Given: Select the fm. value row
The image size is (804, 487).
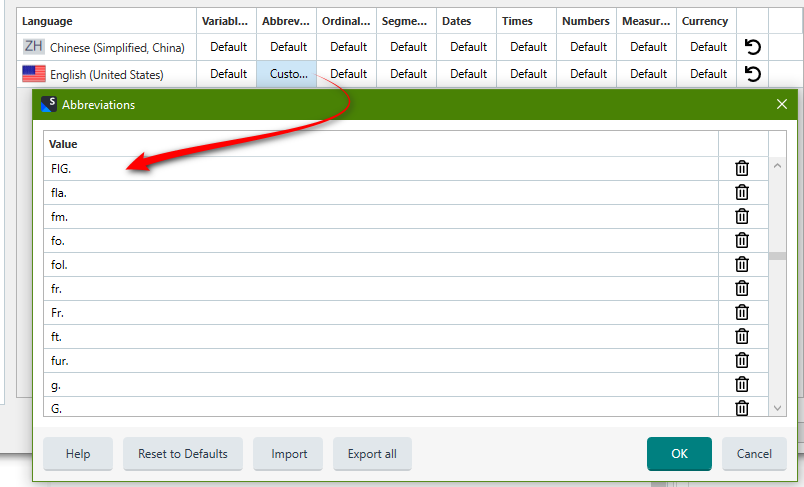Looking at the screenshot, I should pos(380,216).
